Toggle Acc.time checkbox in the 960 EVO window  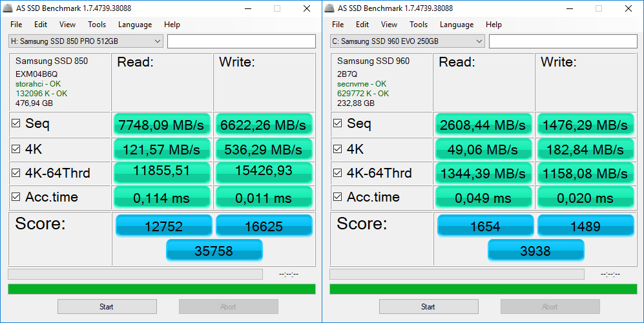[x=337, y=197]
